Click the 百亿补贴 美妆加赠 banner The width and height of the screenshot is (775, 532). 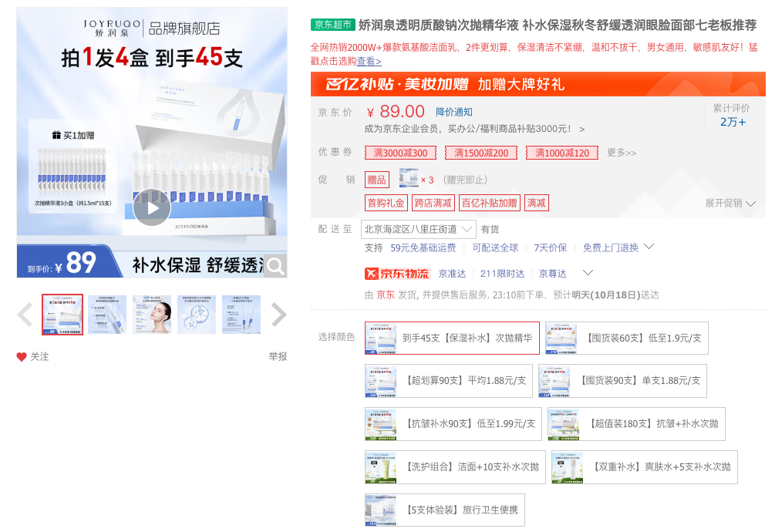pyautogui.click(x=537, y=84)
